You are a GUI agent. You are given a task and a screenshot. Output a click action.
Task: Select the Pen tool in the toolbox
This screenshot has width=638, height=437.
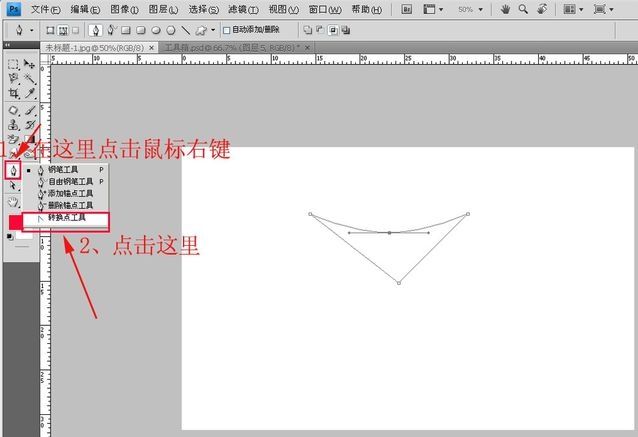pos(13,171)
